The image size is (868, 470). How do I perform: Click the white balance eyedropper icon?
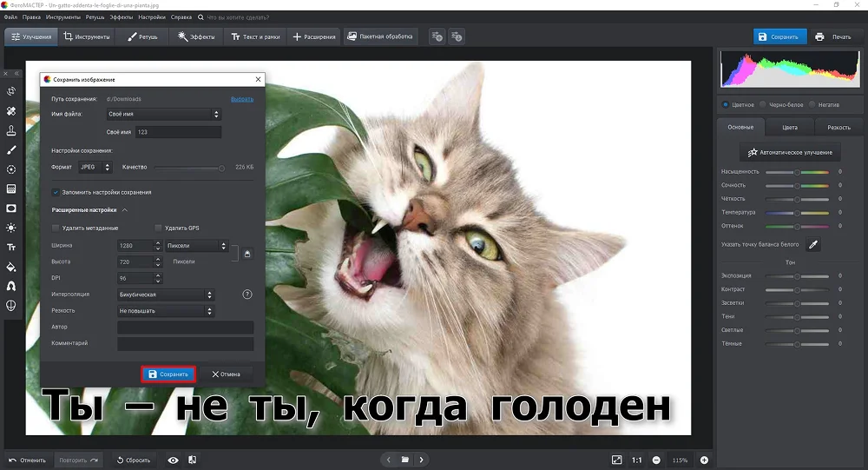tap(813, 245)
